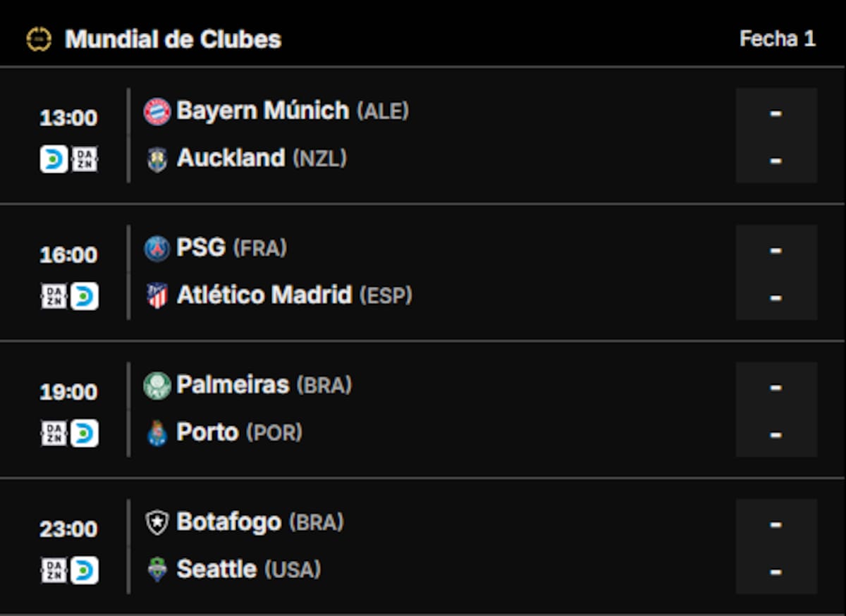Click the PSG vs Atlético Madrid score box
The width and height of the screenshot is (846, 616).
[776, 273]
